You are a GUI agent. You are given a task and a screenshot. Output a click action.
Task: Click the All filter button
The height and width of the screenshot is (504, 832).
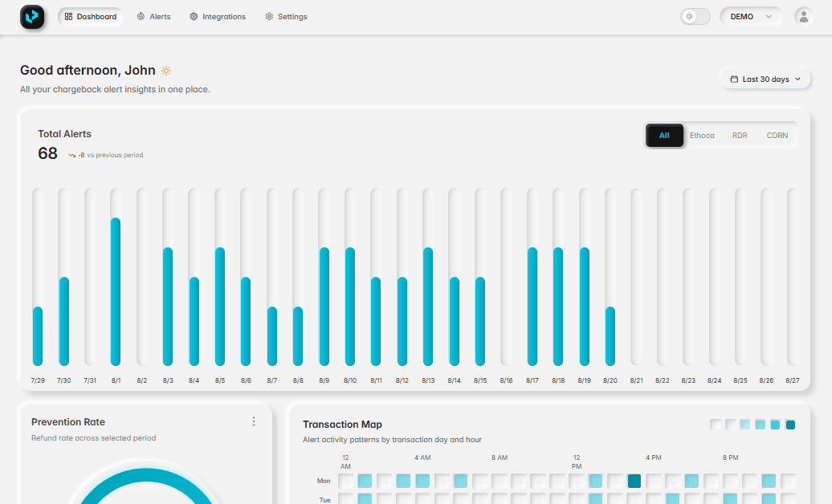664,136
